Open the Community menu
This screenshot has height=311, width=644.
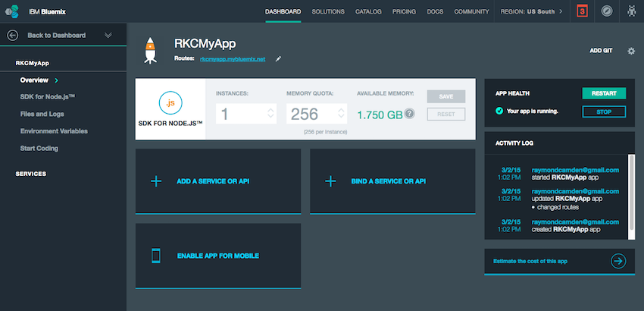[x=471, y=11]
